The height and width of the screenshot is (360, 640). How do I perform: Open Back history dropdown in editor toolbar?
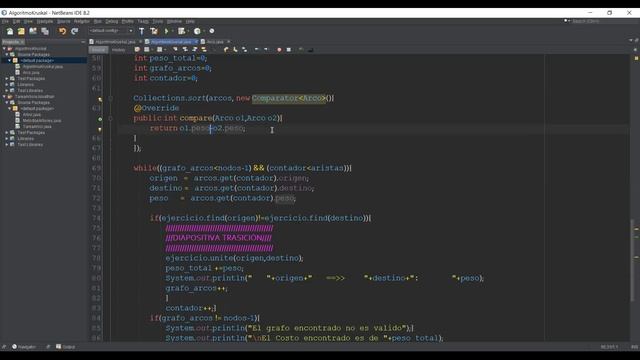(x=151, y=50)
